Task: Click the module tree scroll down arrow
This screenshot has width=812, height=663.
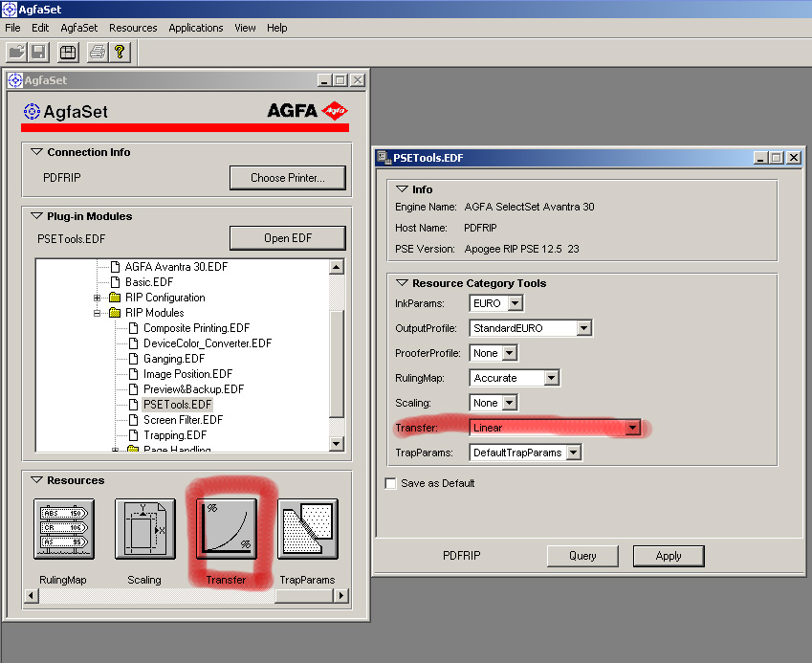Action: [337, 444]
